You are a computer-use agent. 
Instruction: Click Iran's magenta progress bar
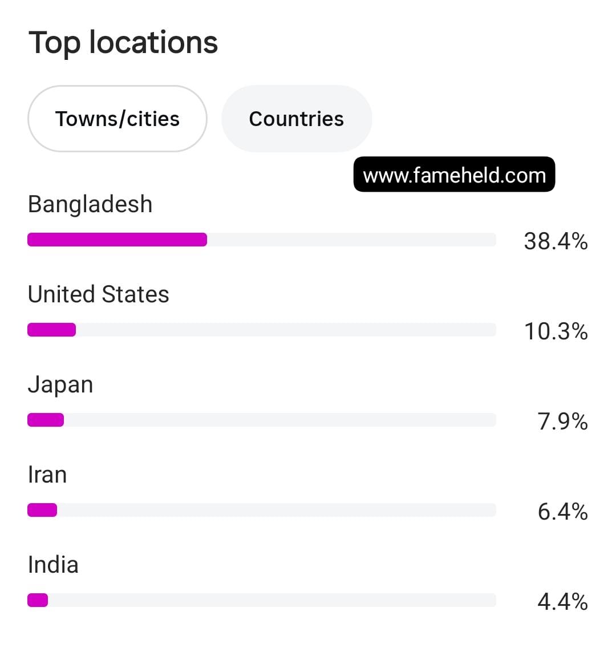click(42, 510)
